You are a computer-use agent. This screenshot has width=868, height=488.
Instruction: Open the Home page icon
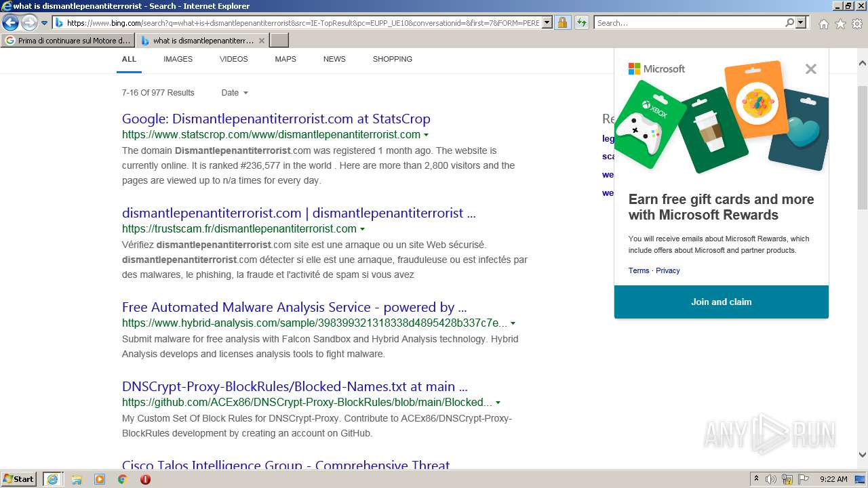point(823,24)
